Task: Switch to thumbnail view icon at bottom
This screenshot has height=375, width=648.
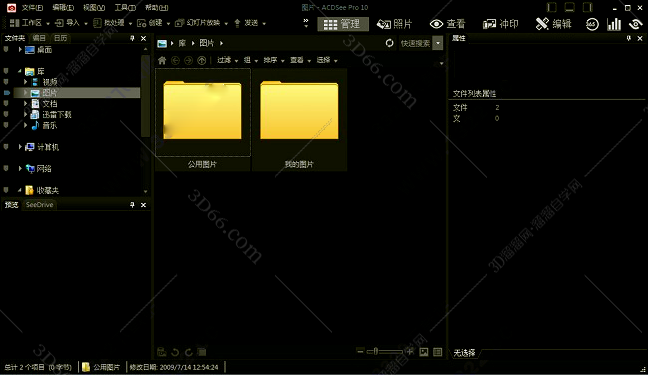Action: [424, 352]
